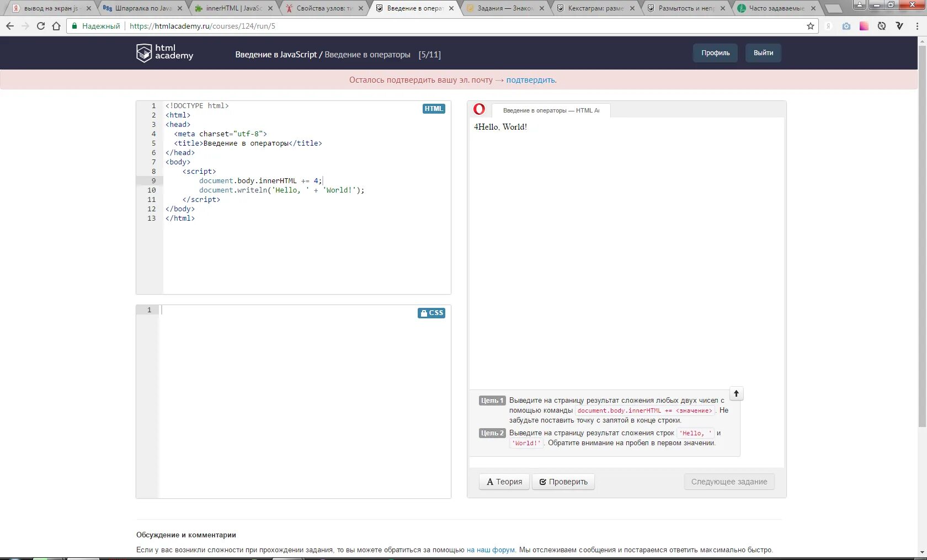
Task: Switch to the 'Задания — Знаком' tab
Action: click(x=504, y=8)
